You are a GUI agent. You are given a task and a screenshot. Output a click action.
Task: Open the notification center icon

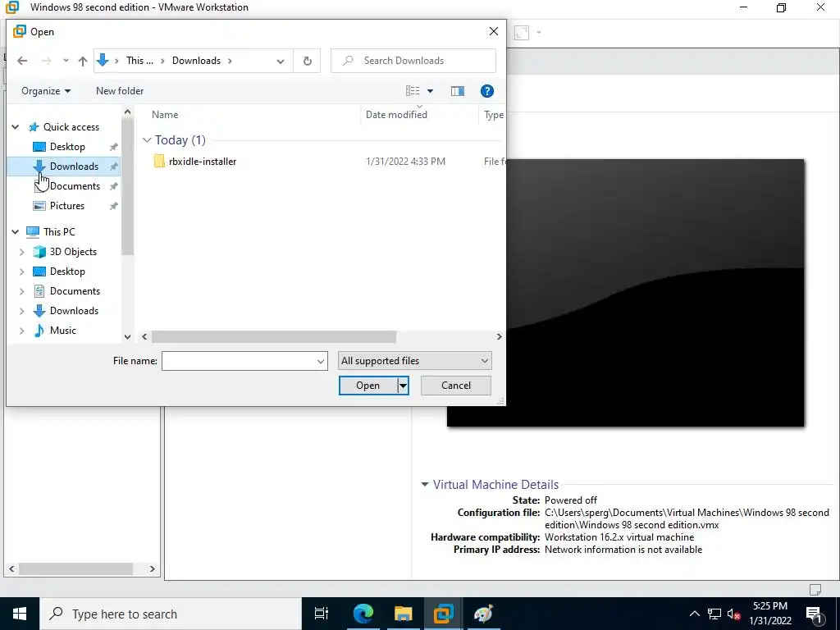815,614
